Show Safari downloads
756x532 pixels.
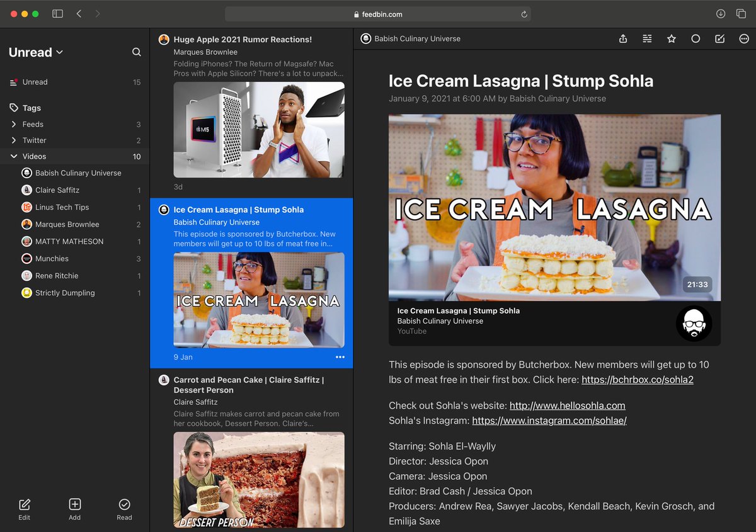[721, 14]
